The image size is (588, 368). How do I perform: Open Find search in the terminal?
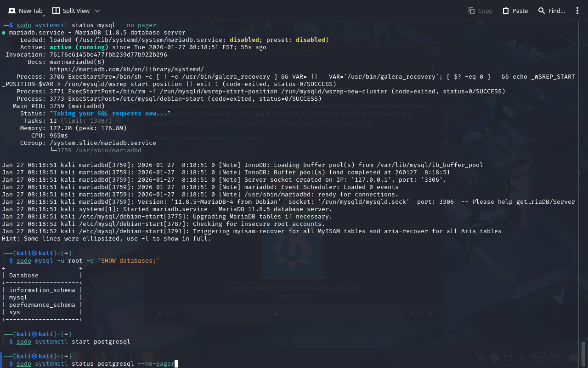click(551, 11)
